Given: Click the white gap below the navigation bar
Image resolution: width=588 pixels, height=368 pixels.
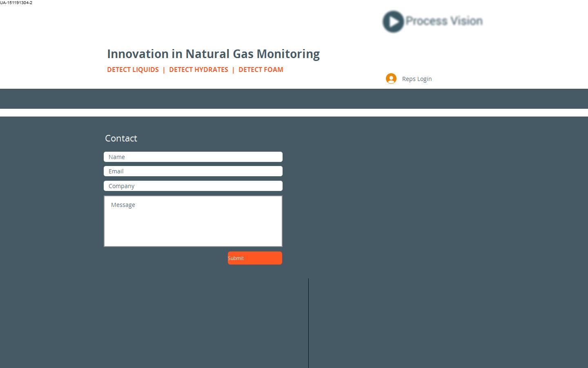Looking at the screenshot, I should [x=294, y=112].
